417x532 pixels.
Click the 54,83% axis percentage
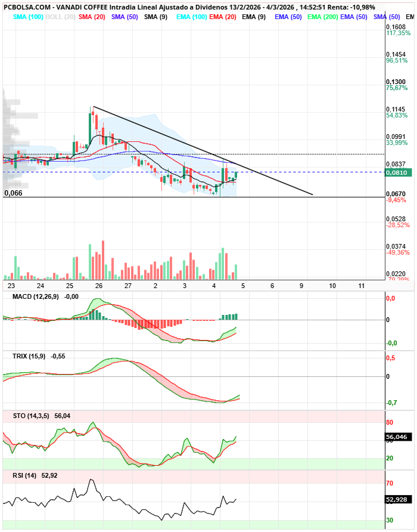(x=397, y=115)
